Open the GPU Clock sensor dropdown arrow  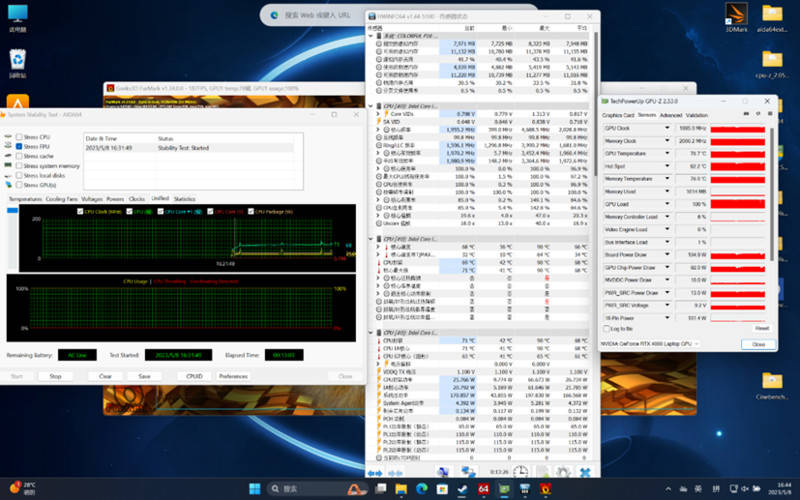(x=668, y=129)
